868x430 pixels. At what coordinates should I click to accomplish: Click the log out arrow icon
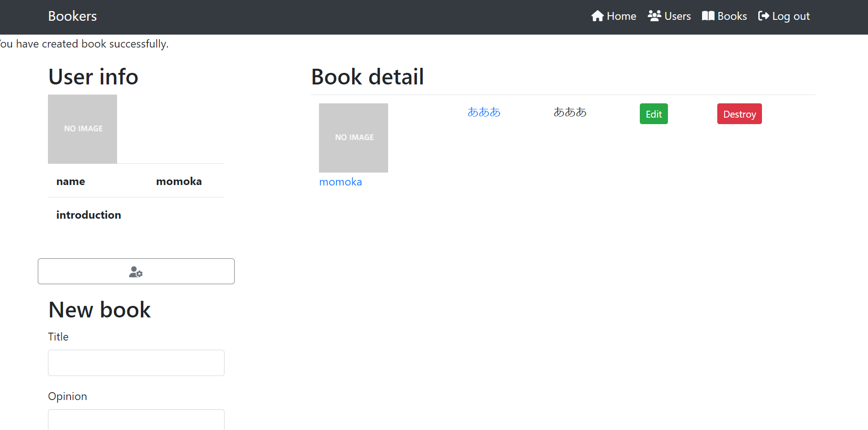[763, 16]
